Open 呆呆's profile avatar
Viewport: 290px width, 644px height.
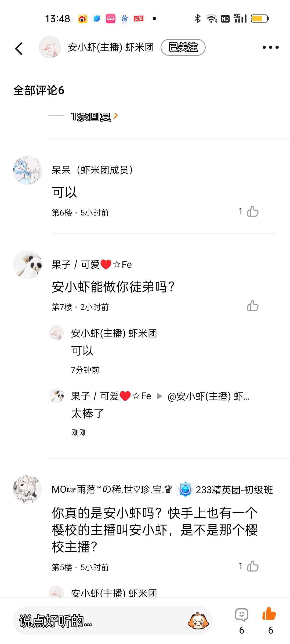coord(27,170)
